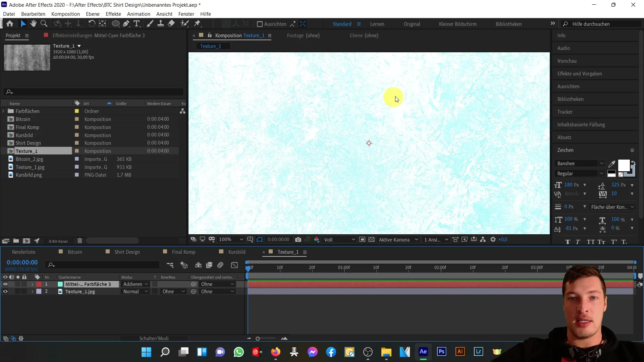Open the Aktive Kamera view dropdown
644x362 pixels.
398,240
